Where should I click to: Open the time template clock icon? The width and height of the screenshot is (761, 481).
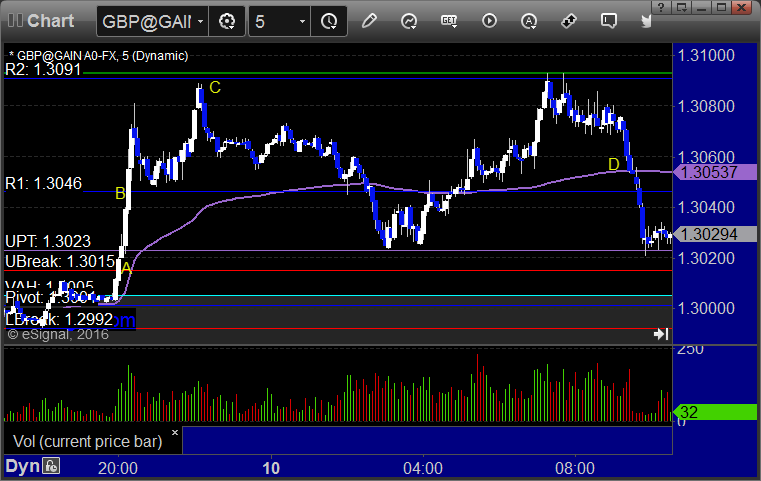point(329,21)
